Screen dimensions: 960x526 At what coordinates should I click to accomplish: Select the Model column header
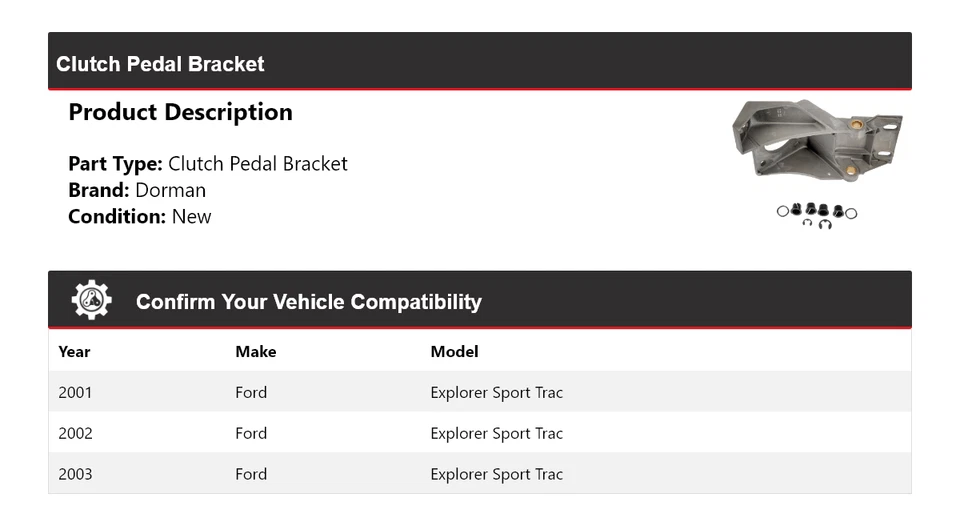(454, 351)
